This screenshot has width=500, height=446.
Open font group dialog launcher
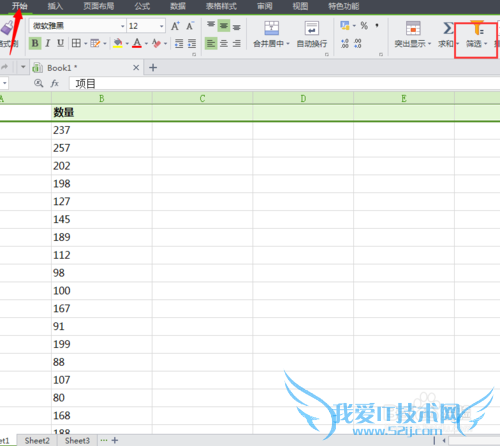point(194,54)
